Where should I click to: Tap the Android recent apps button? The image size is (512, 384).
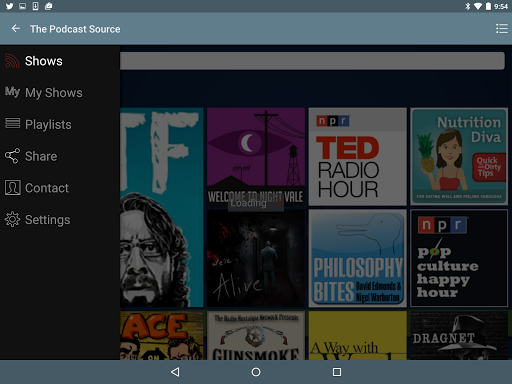pos(337,372)
